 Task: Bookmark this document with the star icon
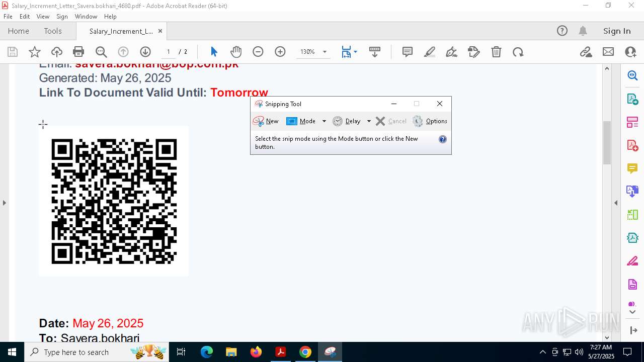point(35,52)
